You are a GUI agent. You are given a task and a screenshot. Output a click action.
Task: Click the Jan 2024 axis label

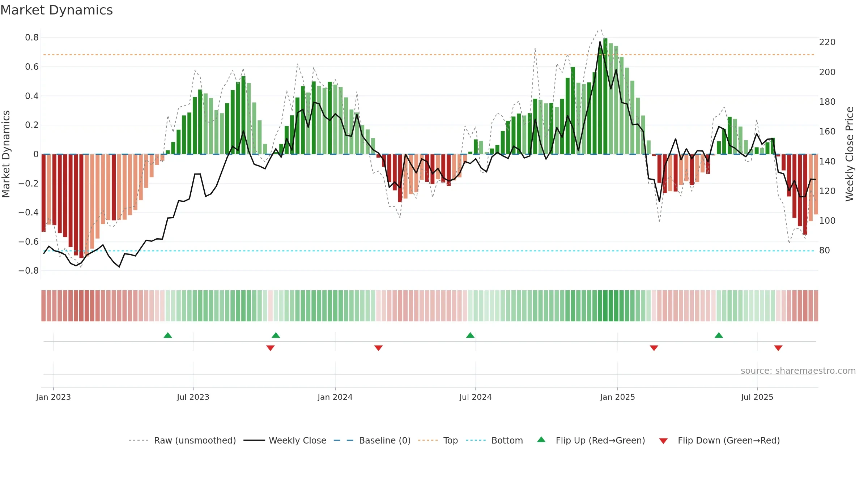pos(335,397)
